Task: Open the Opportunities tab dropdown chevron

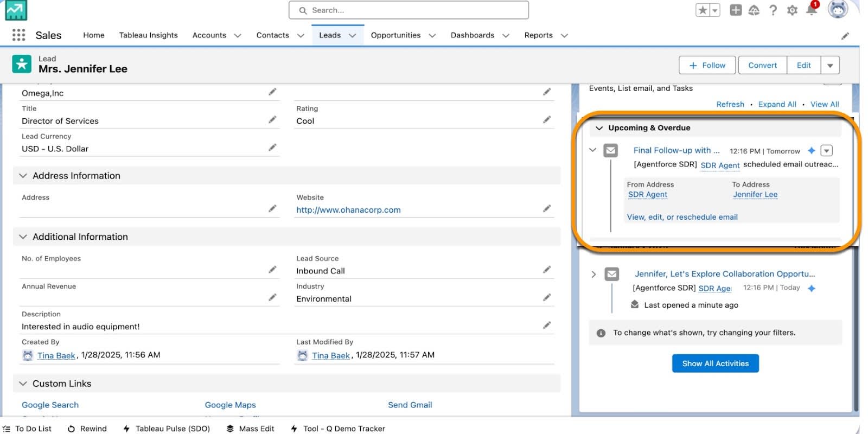Action: click(432, 36)
